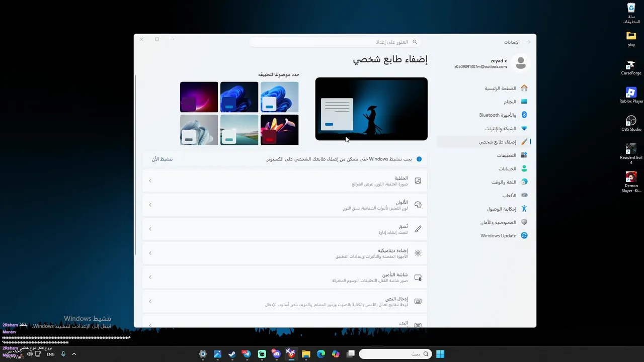
Task: Open Discord from the taskbar
Action: tap(276, 354)
